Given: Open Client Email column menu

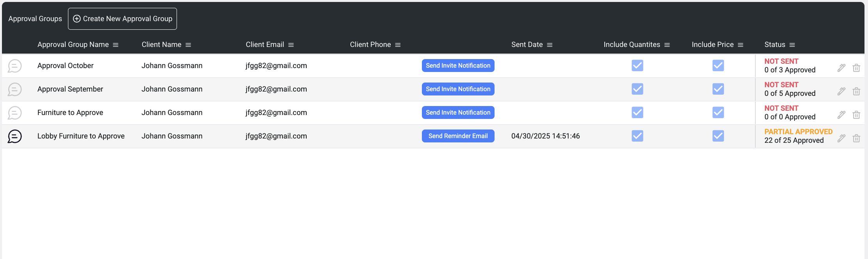Looking at the screenshot, I should [x=291, y=45].
